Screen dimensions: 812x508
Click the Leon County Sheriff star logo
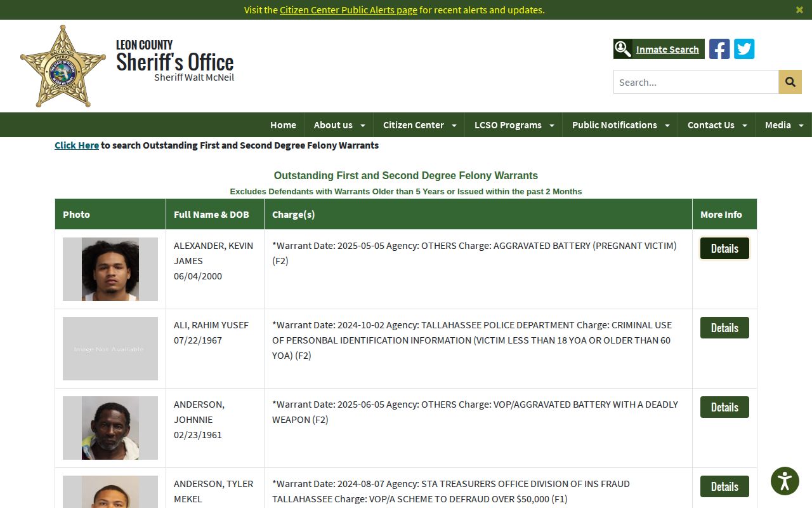pos(63,66)
